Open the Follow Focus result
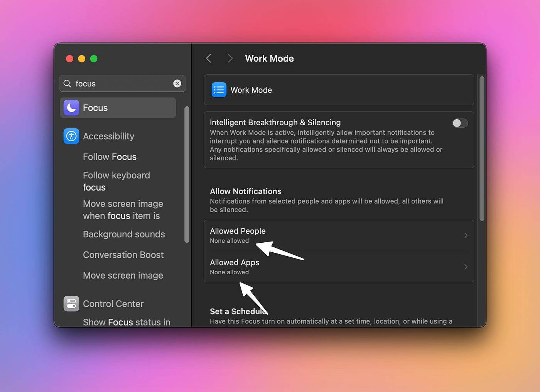Image resolution: width=540 pixels, height=392 pixels. pyautogui.click(x=110, y=157)
